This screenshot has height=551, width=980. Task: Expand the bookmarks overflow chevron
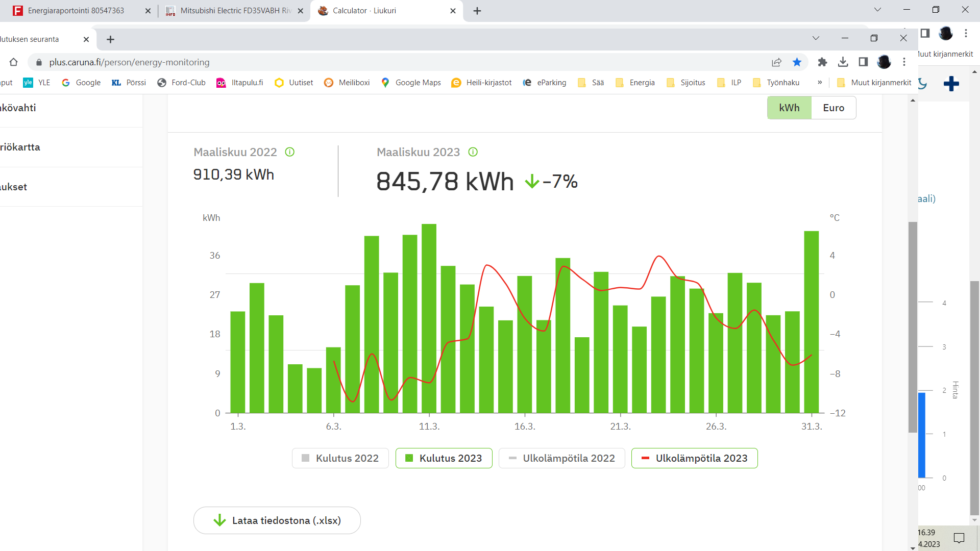coord(820,83)
